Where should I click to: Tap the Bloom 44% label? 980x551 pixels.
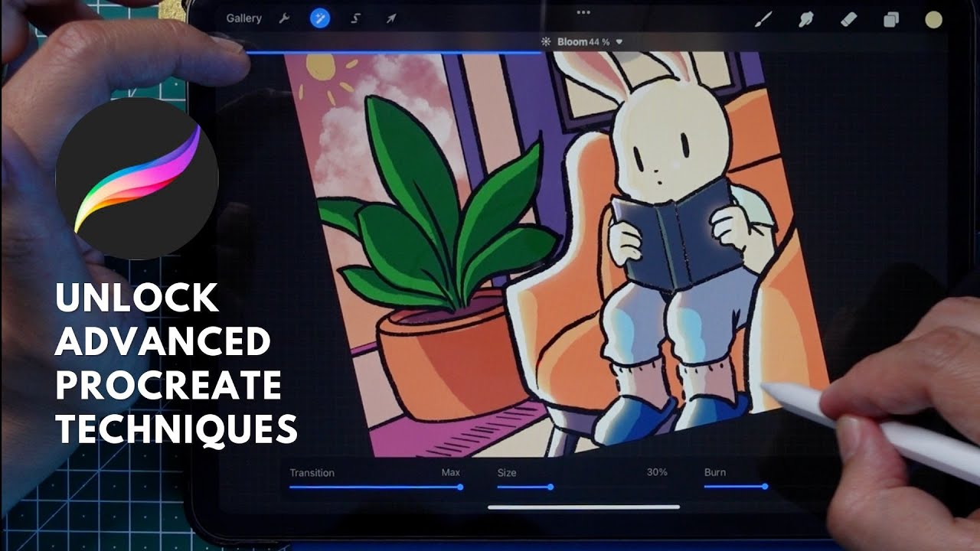(583, 42)
